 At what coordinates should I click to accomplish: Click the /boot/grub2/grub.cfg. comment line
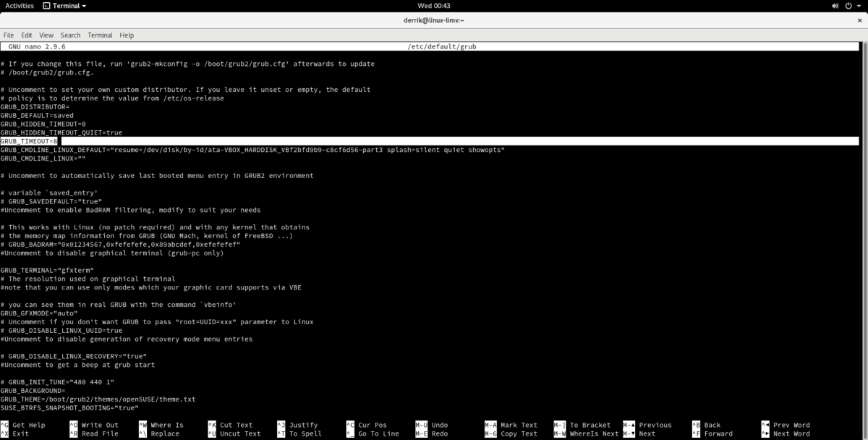pos(47,72)
